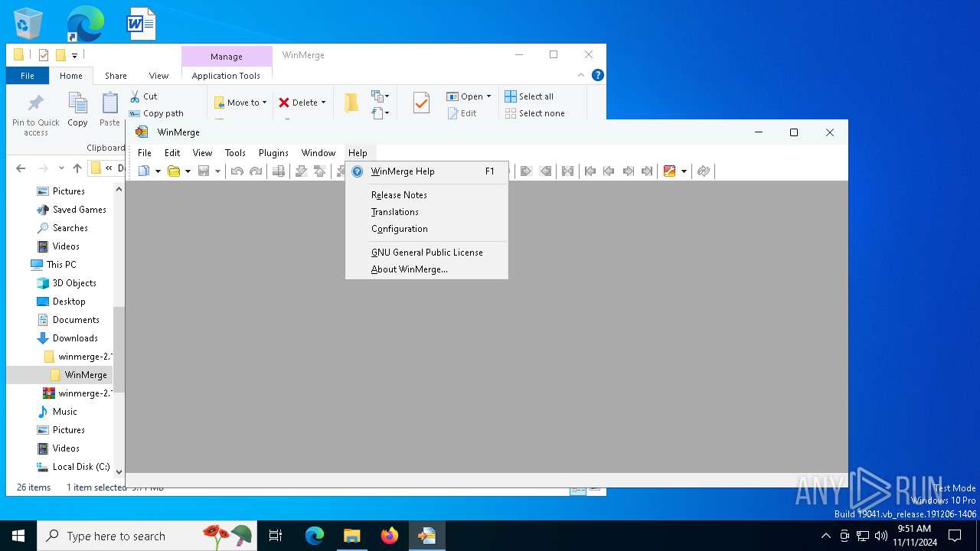Select Documents in Explorer navigation tree

[x=76, y=320]
